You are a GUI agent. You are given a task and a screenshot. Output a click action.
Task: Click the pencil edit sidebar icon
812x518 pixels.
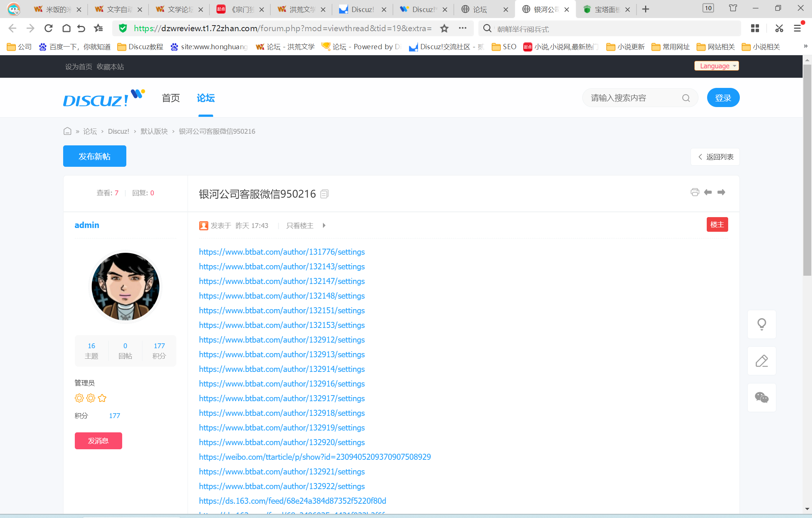(762, 361)
